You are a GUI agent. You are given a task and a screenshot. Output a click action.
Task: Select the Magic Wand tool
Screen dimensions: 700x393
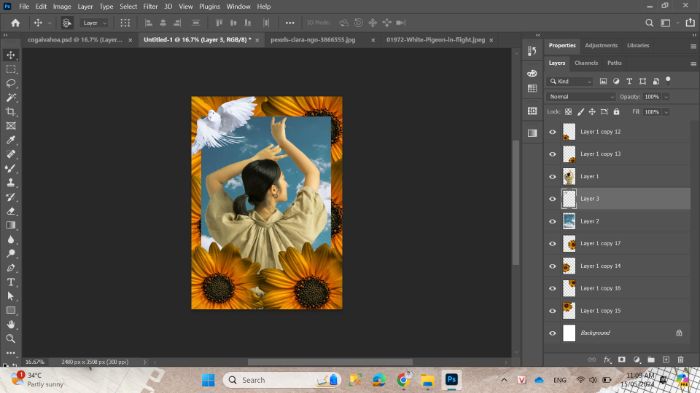(x=11, y=97)
